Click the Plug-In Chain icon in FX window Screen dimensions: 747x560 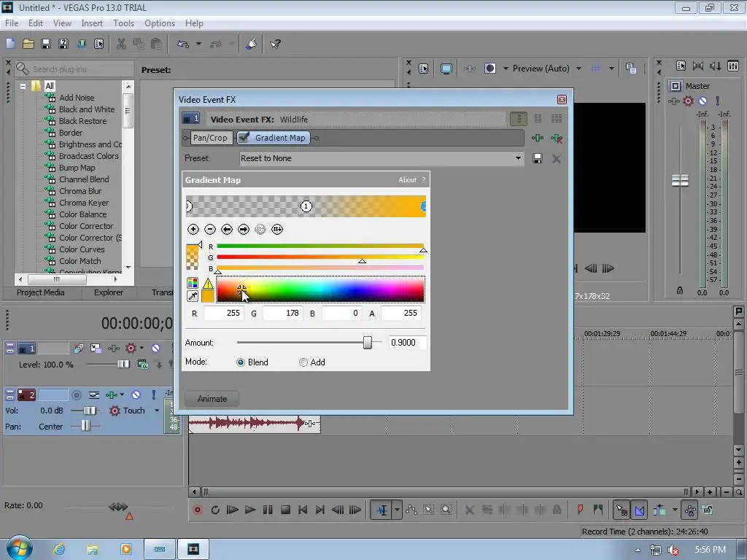coord(538,138)
